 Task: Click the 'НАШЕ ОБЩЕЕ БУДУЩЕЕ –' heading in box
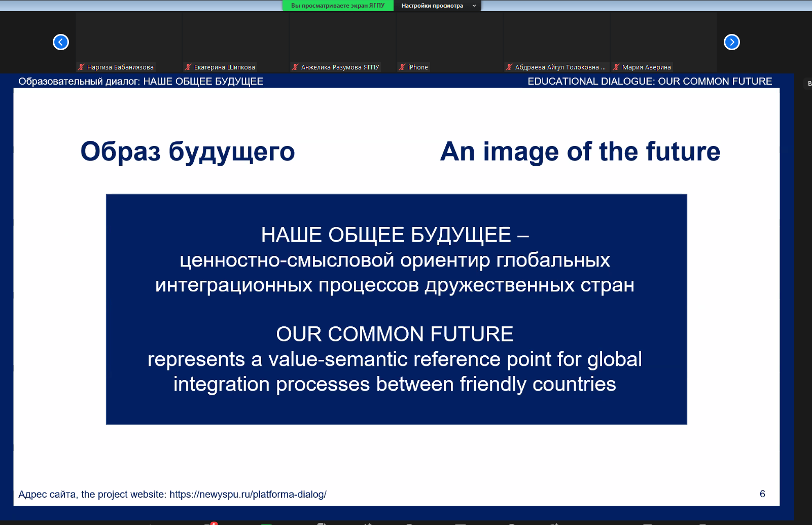[x=395, y=235]
